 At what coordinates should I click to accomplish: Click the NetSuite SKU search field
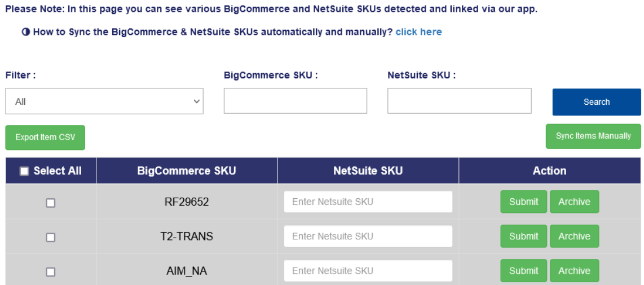[459, 101]
